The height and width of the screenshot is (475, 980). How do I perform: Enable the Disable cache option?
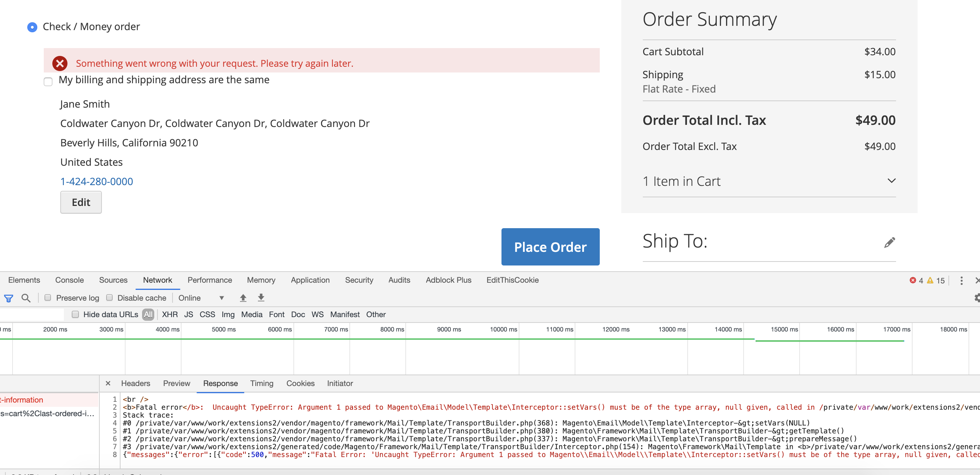pyautogui.click(x=110, y=298)
